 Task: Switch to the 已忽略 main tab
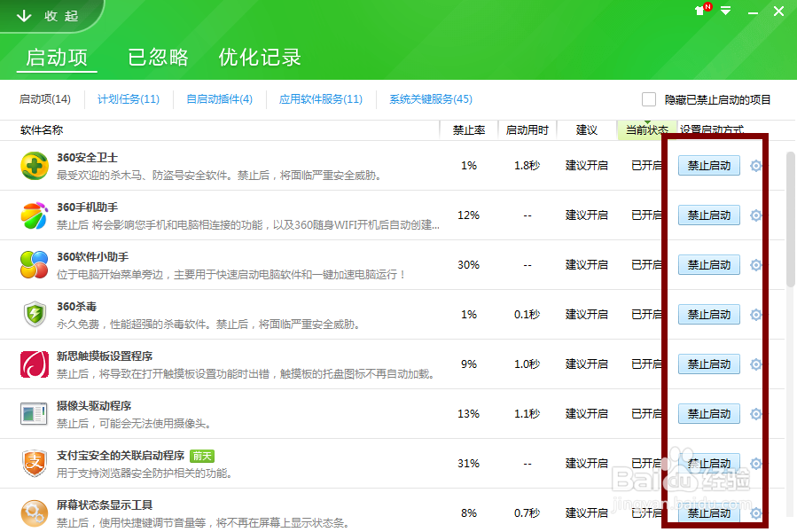point(158,58)
